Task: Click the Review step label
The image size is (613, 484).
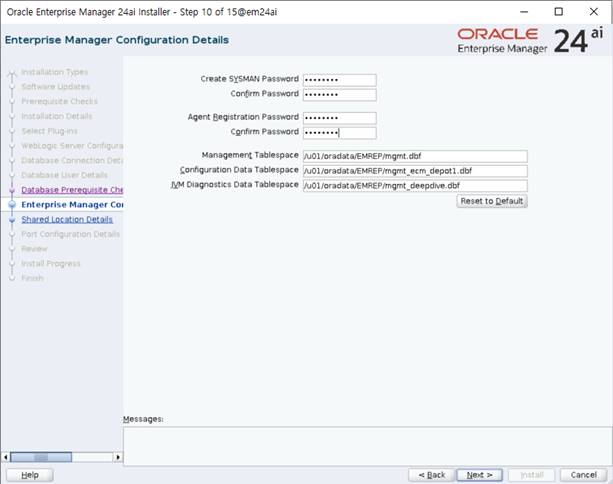Action: 34,249
